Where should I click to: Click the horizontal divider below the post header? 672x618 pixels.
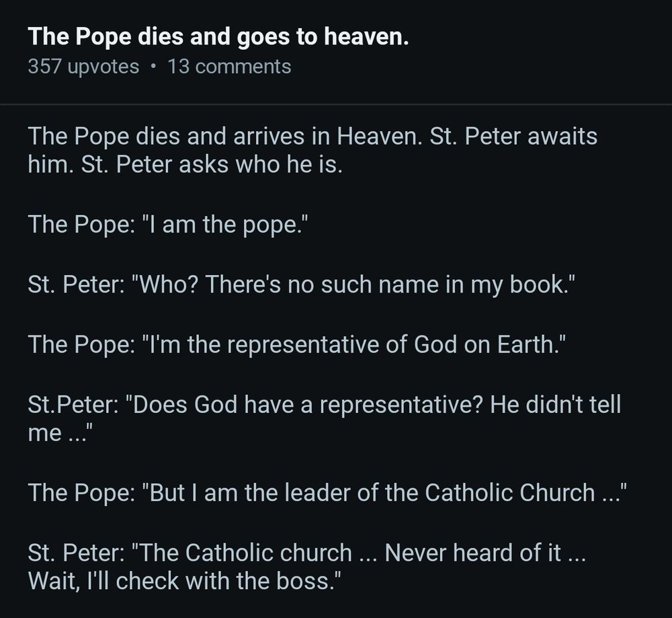(336, 104)
